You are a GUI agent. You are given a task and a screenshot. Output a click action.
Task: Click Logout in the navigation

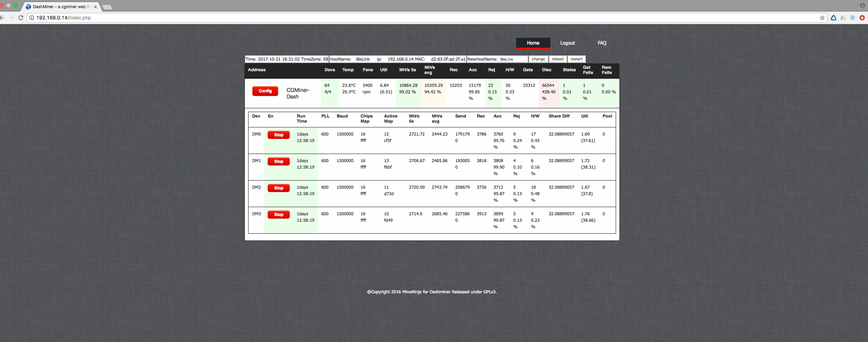[x=567, y=43]
